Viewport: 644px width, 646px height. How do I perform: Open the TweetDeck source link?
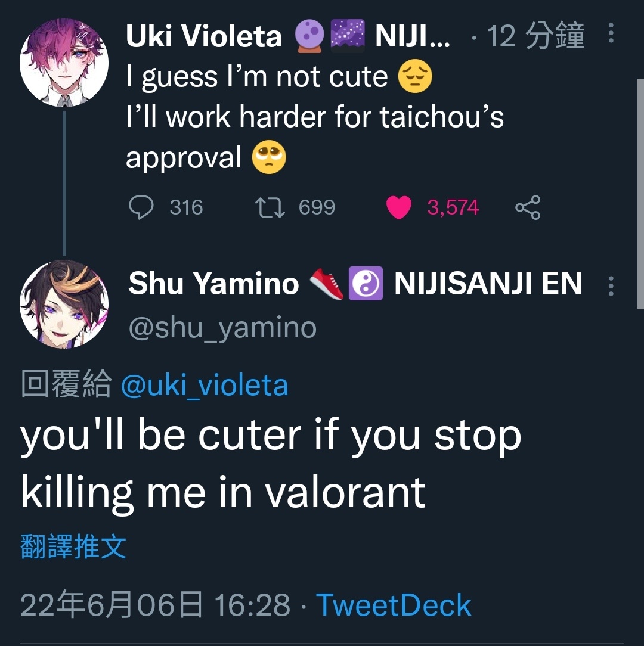394,605
